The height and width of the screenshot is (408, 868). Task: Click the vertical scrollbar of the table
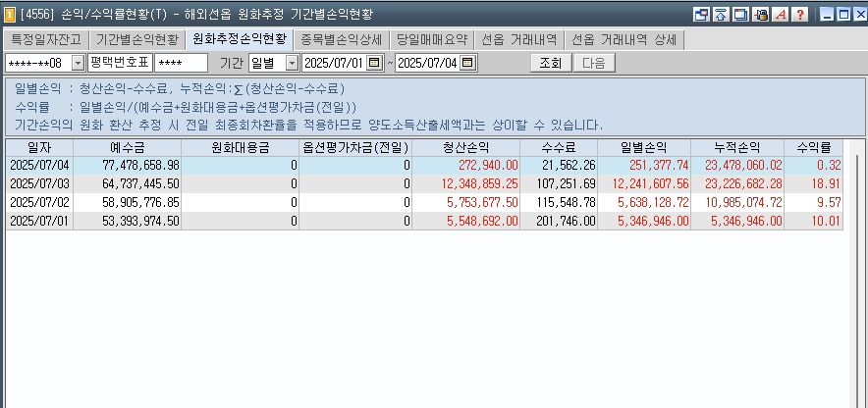(857, 274)
